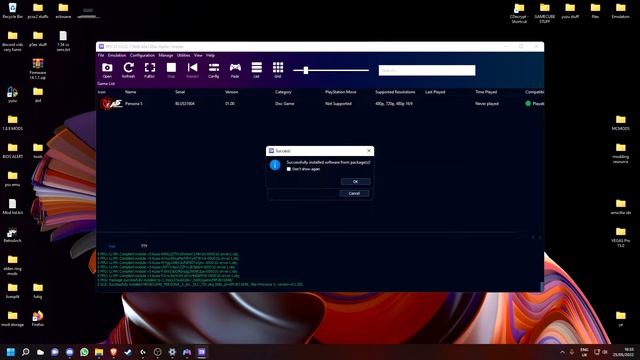640x360 pixels.
Task: Open the Configuration menu
Action: [x=142, y=55]
